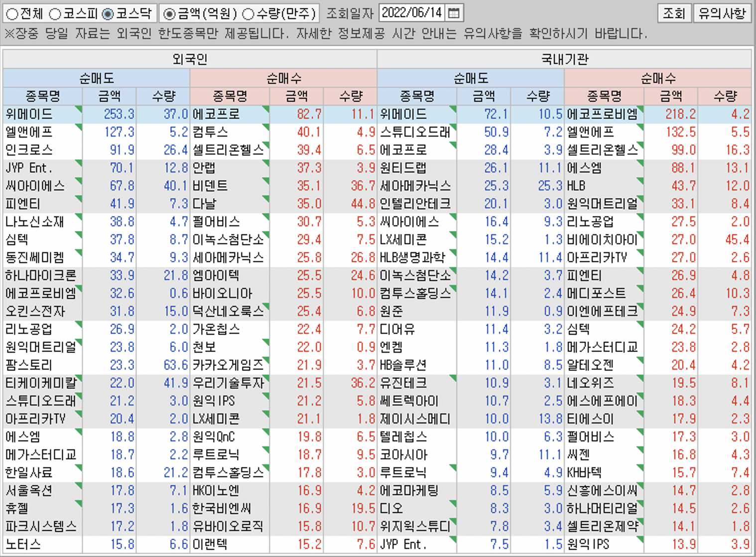Select 텔레칩스 stock name

tap(403, 437)
